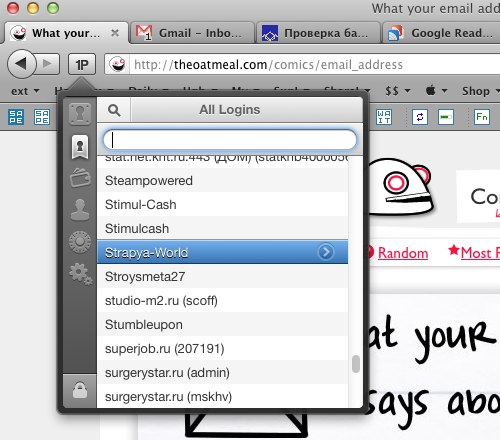Switch to the Gmail - Inbox tab
Screen dimensions: 500x440
coord(192,33)
